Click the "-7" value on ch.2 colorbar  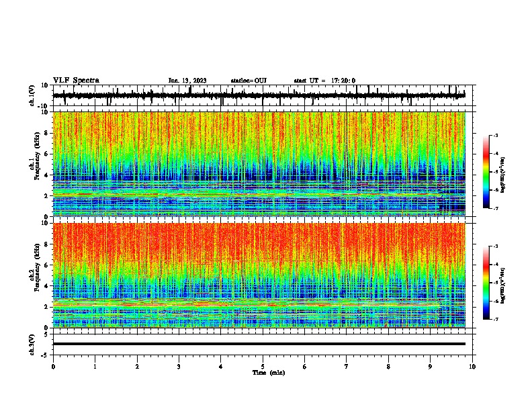click(x=495, y=319)
